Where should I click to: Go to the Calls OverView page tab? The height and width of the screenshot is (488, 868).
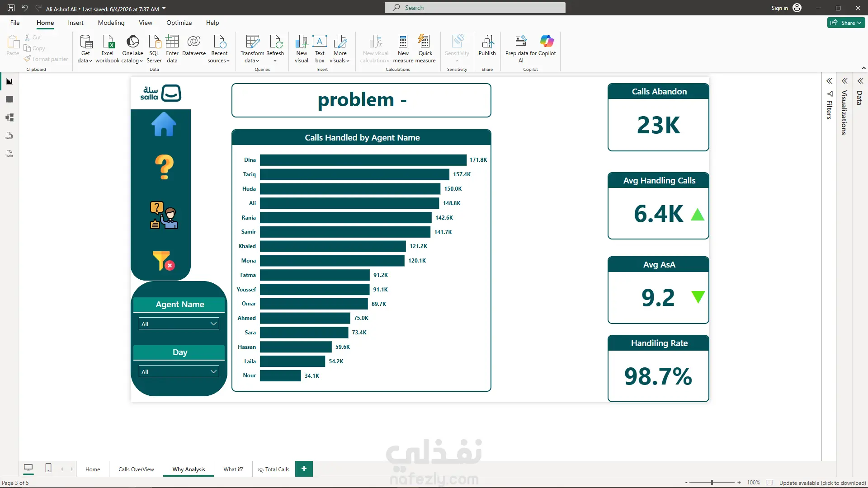[x=136, y=469]
